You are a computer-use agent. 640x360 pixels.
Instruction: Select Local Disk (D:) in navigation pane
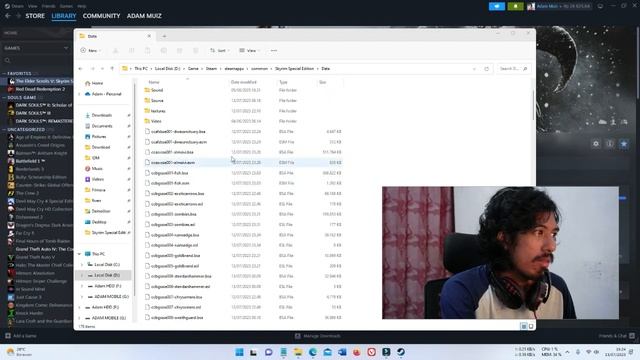coord(104,275)
